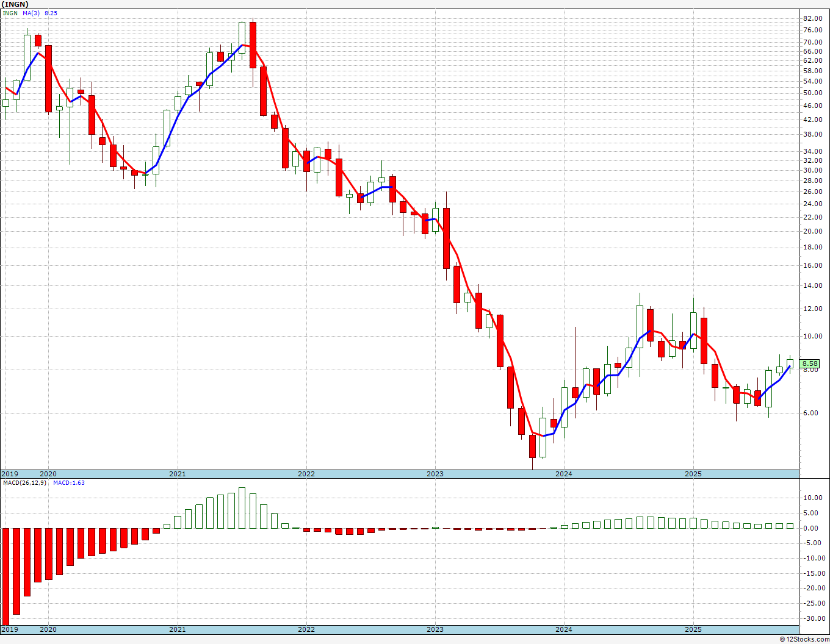Click the -5.00 MACD axis label
This screenshot has height=644, width=830.
point(813,543)
